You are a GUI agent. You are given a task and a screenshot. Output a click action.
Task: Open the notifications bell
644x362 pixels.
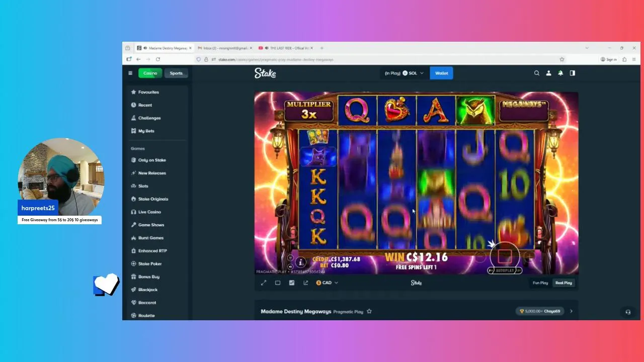[x=560, y=73]
